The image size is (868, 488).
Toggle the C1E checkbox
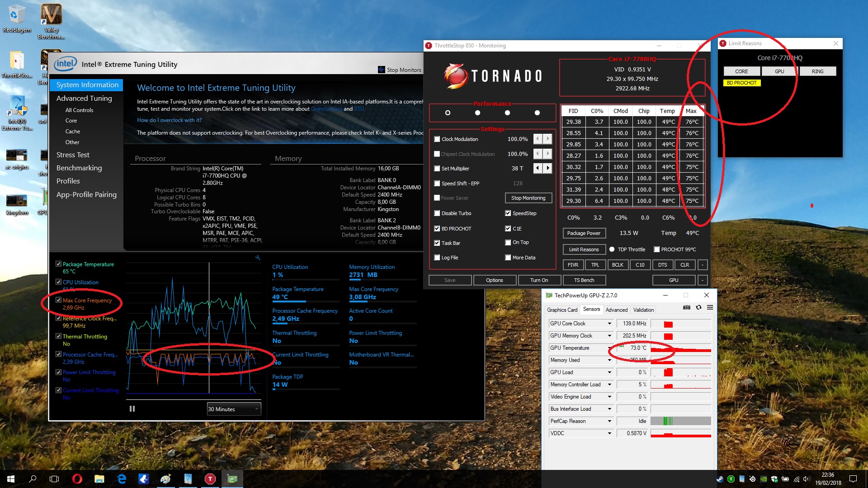pos(508,228)
